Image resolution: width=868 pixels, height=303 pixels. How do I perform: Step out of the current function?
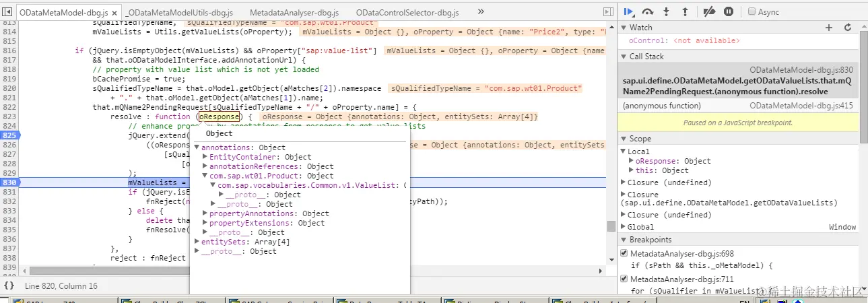pyautogui.click(x=686, y=11)
